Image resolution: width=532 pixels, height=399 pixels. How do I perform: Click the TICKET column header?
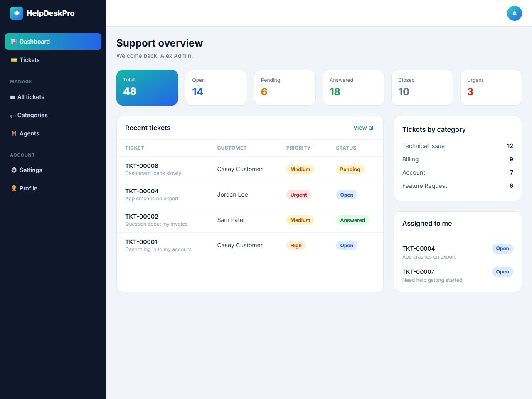pos(135,148)
